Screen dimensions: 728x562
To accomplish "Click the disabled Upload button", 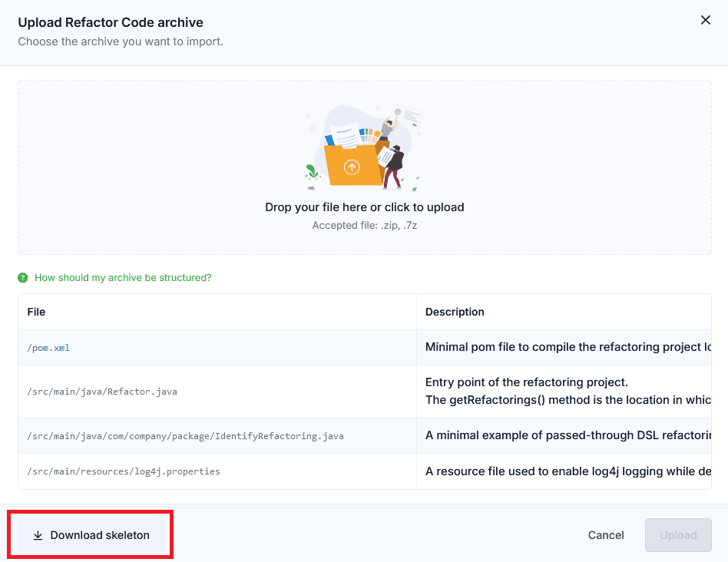I will pyautogui.click(x=678, y=535).
